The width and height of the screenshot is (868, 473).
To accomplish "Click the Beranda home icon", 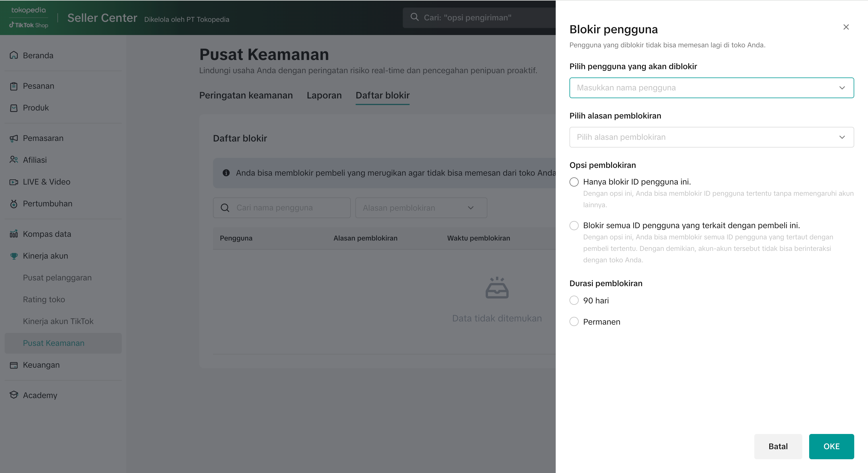I will pyautogui.click(x=13, y=55).
